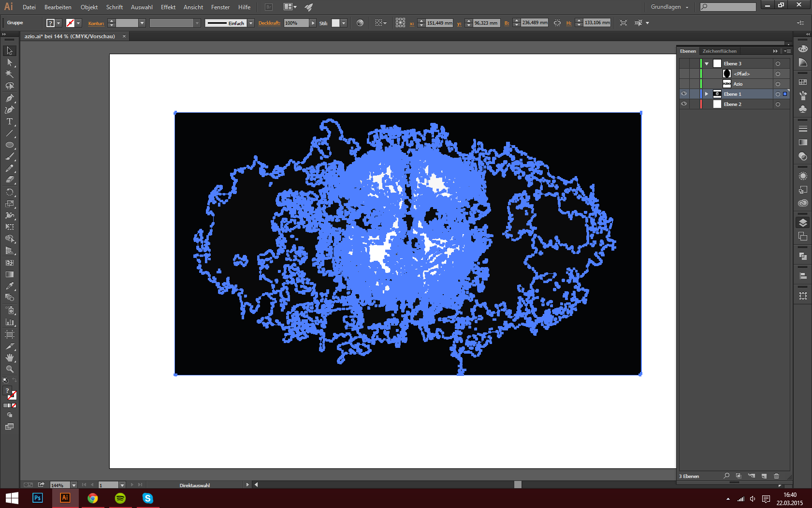Open the Swatches grid panel icon
This screenshot has width=812, height=508.
point(803,82)
